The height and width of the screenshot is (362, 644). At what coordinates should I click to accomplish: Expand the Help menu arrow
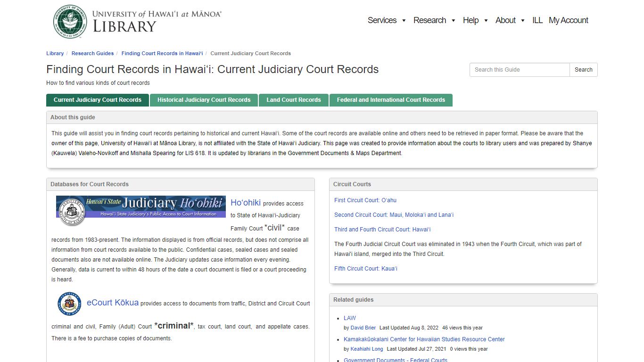point(486,20)
